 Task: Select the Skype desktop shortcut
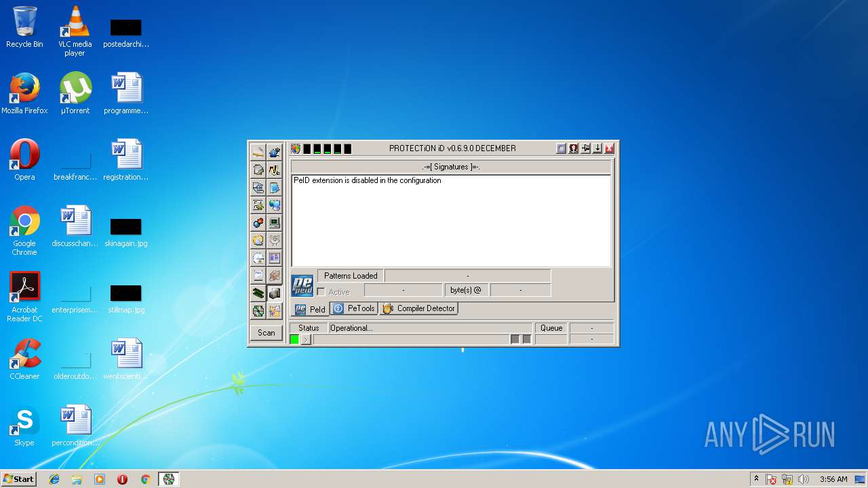24,426
